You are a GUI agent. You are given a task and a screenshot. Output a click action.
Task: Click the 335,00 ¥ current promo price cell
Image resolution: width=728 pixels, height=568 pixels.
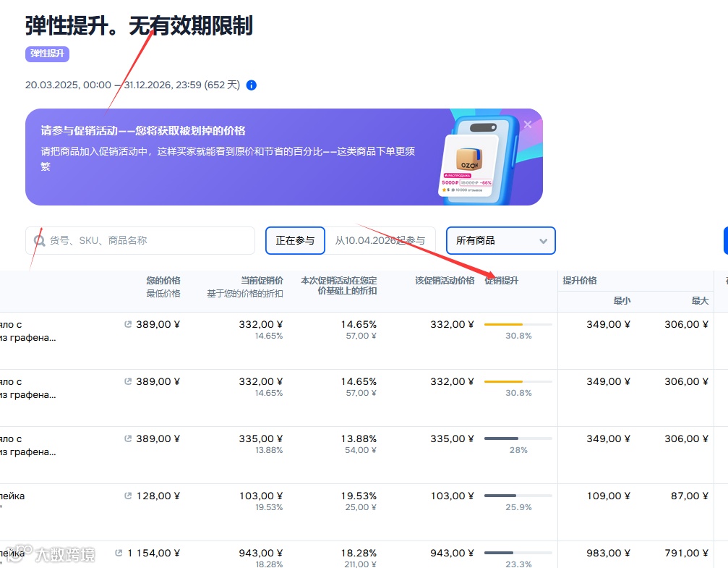point(260,438)
